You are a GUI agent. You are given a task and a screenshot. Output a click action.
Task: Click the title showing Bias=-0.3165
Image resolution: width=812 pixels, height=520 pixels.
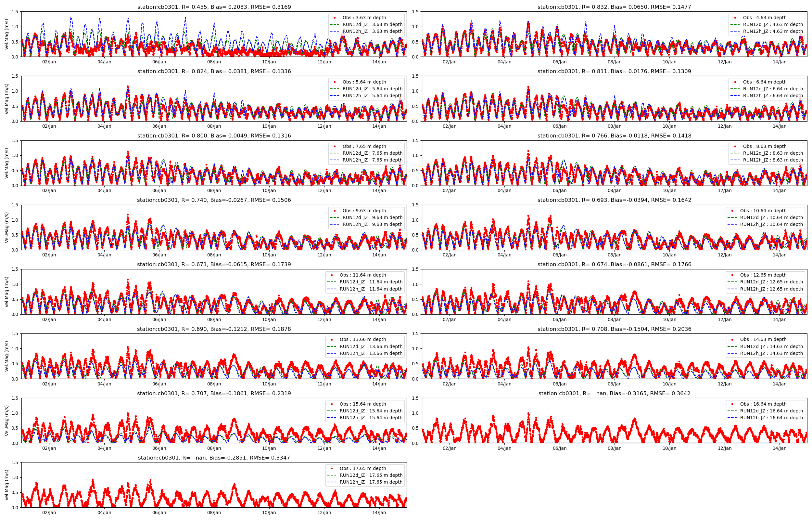614,393
